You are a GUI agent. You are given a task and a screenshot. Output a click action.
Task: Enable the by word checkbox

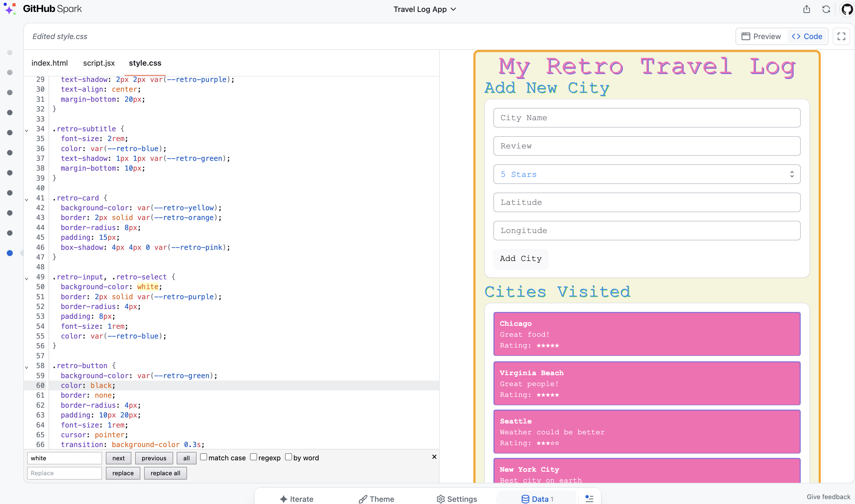pos(289,457)
